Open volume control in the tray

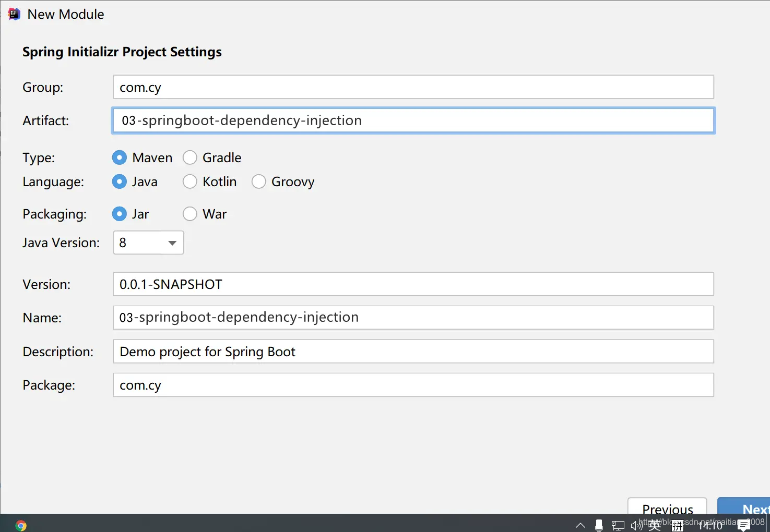click(x=636, y=525)
